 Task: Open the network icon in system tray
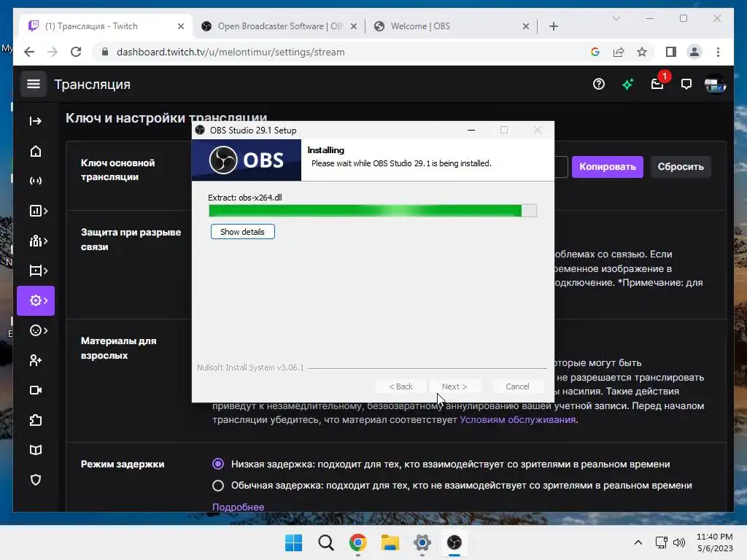click(661, 542)
